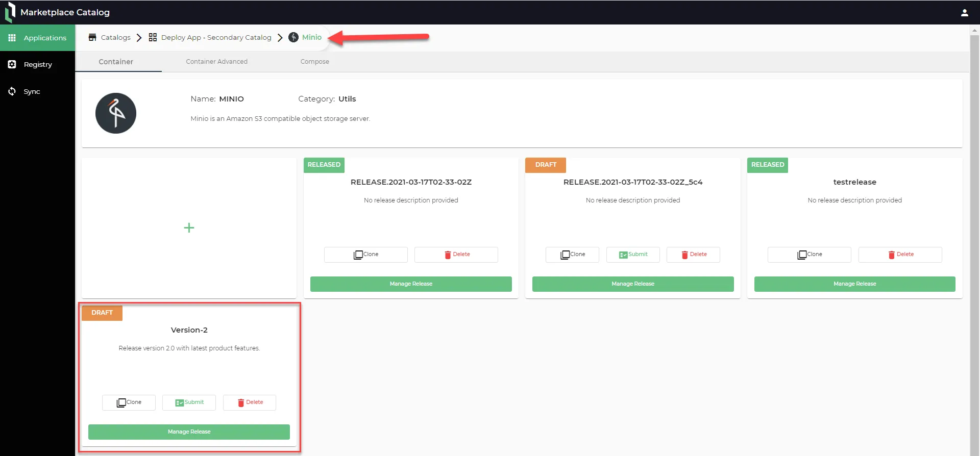Submit the Version-2 draft
Image resolution: width=980 pixels, height=456 pixels.
click(189, 402)
